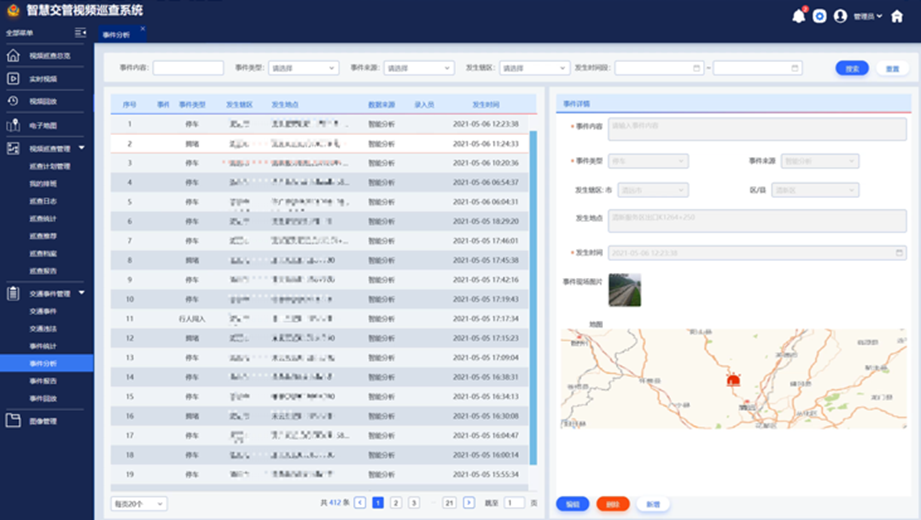921x520 pixels.
Task: Go to page 3 in pagination
Action: pos(414,502)
